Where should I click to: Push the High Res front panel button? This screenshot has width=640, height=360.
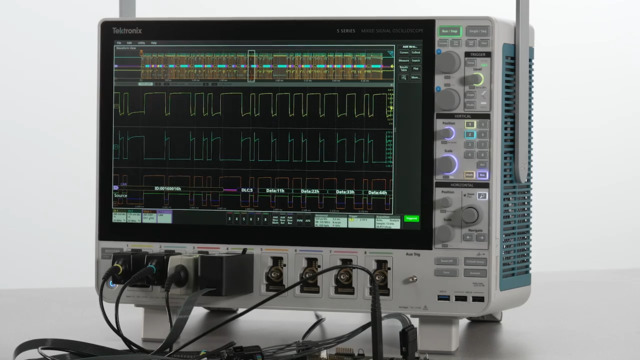coord(471,43)
